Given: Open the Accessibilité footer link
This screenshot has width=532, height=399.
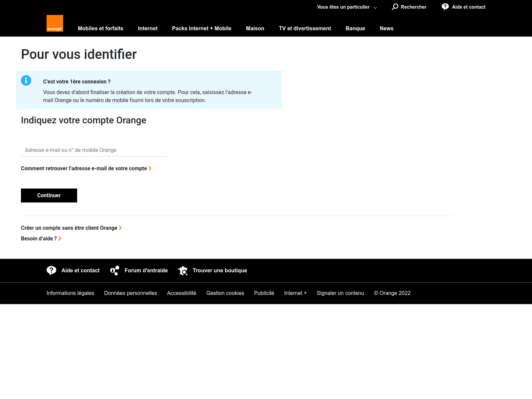Looking at the screenshot, I should (x=182, y=293).
